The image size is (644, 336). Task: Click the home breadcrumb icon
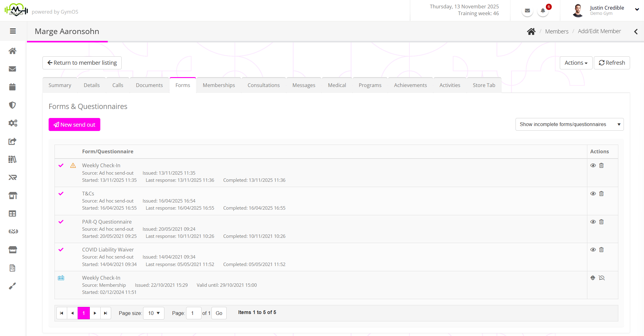coord(531,31)
